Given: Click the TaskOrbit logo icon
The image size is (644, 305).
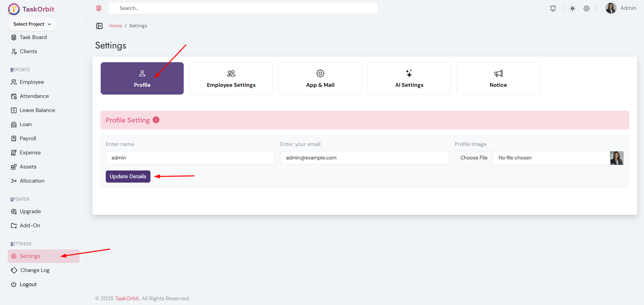Looking at the screenshot, I should pos(14,9).
